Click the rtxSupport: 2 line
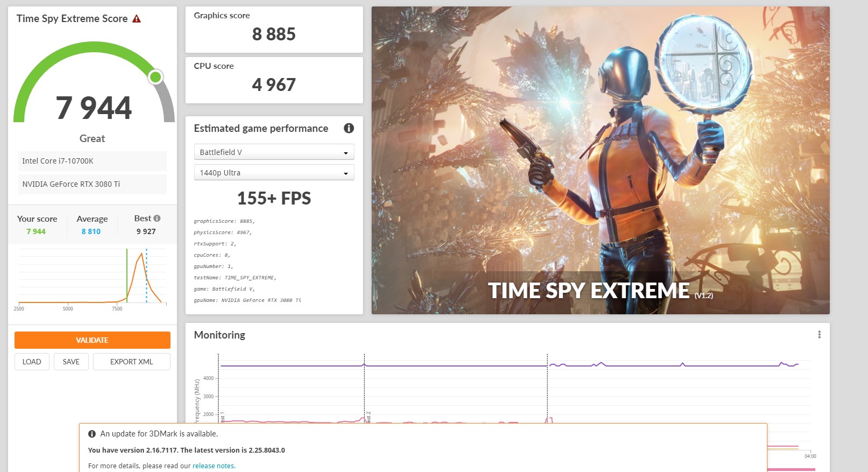This screenshot has height=472, width=868. click(215, 244)
